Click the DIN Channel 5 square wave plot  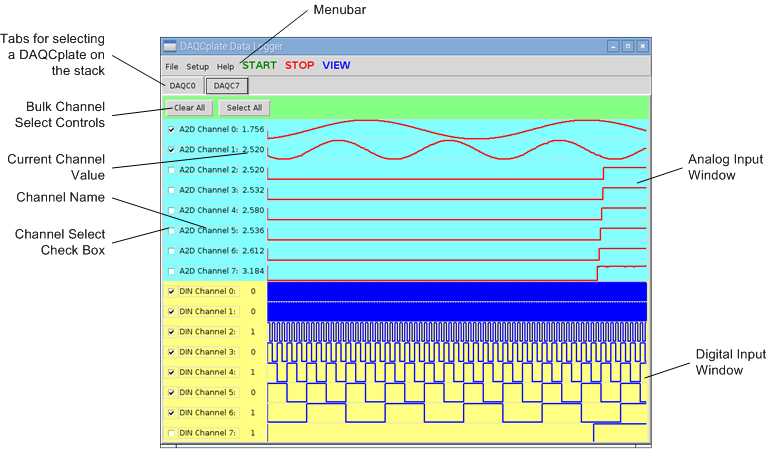pyautogui.click(x=457, y=392)
